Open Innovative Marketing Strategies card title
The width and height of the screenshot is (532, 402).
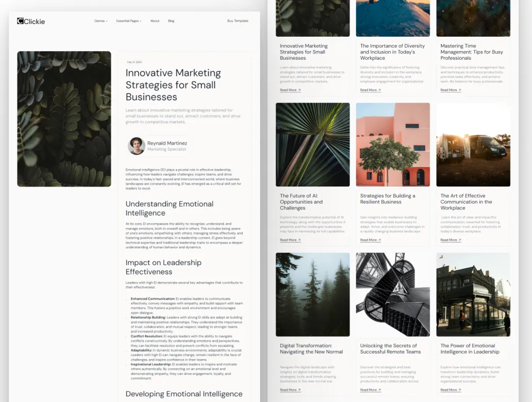coord(304,52)
